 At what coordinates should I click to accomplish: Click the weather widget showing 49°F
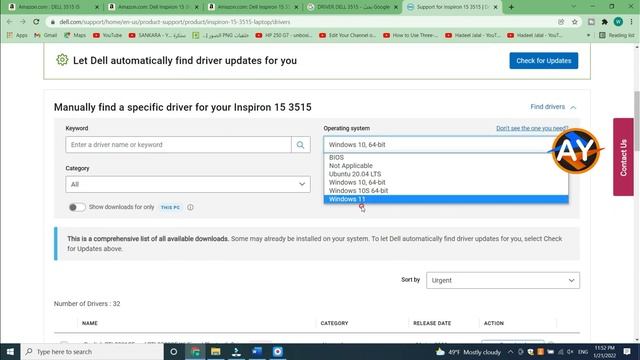click(x=468, y=351)
